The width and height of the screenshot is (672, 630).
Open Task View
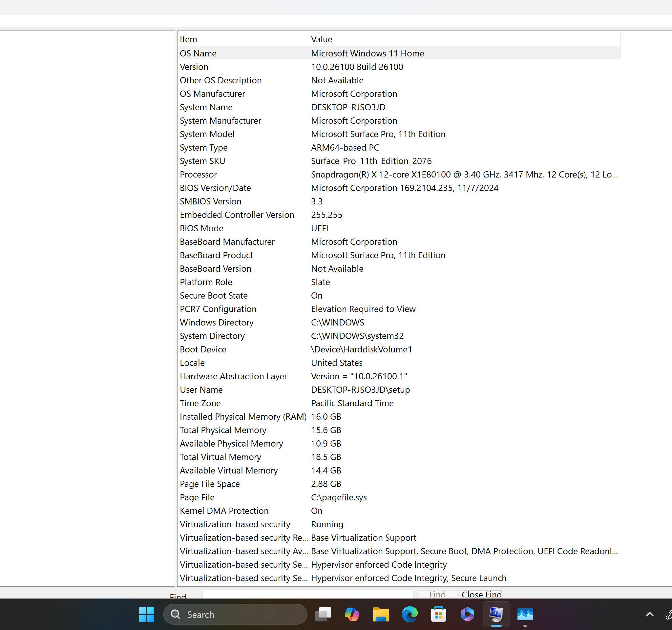(x=323, y=615)
